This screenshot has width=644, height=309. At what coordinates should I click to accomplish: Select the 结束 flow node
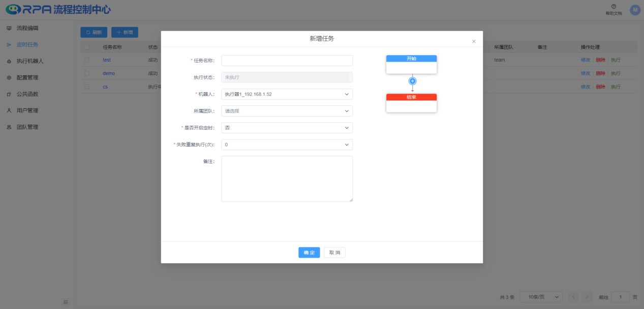coord(411,103)
